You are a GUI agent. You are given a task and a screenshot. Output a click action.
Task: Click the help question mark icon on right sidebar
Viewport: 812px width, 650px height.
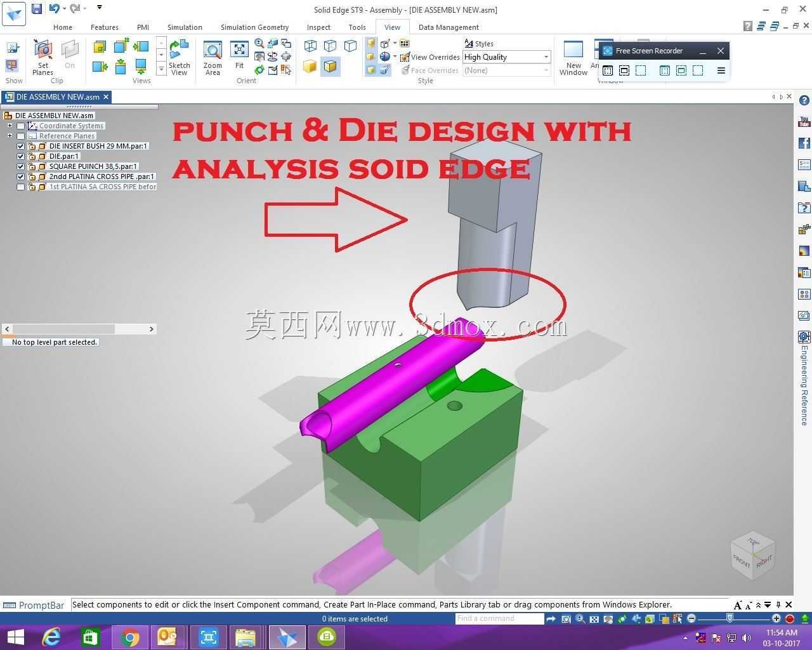tap(804, 100)
